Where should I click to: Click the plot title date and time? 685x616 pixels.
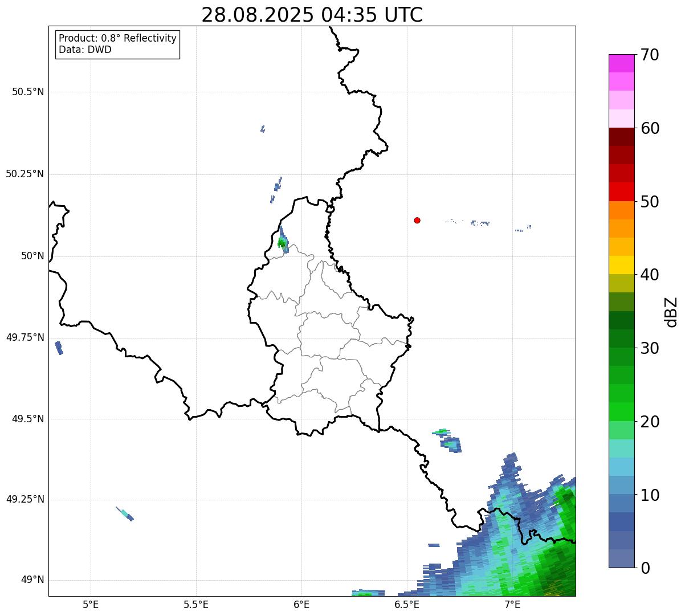(x=312, y=15)
